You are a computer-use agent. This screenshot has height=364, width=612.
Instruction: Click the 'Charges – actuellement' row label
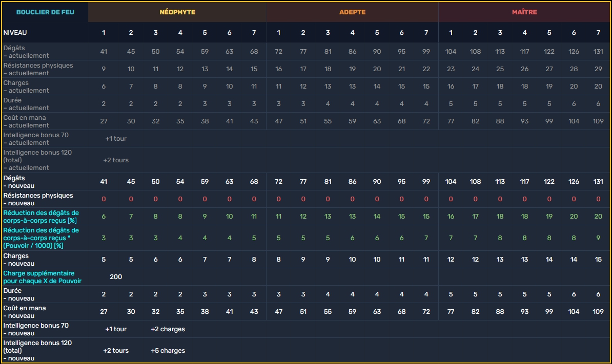coord(26,87)
